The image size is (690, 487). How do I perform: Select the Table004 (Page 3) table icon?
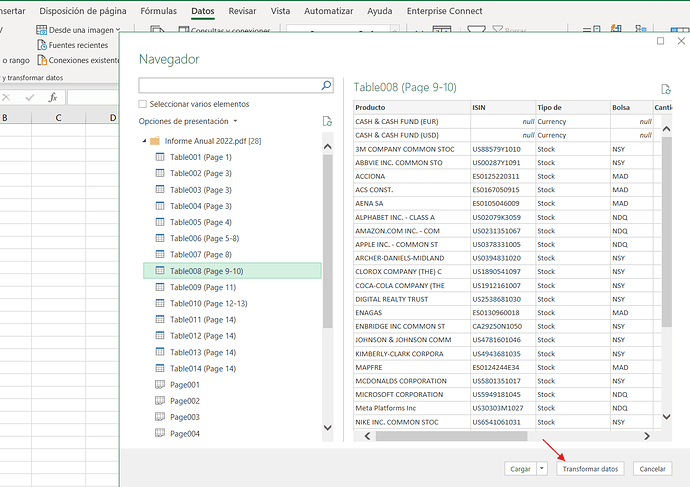pyautogui.click(x=160, y=206)
